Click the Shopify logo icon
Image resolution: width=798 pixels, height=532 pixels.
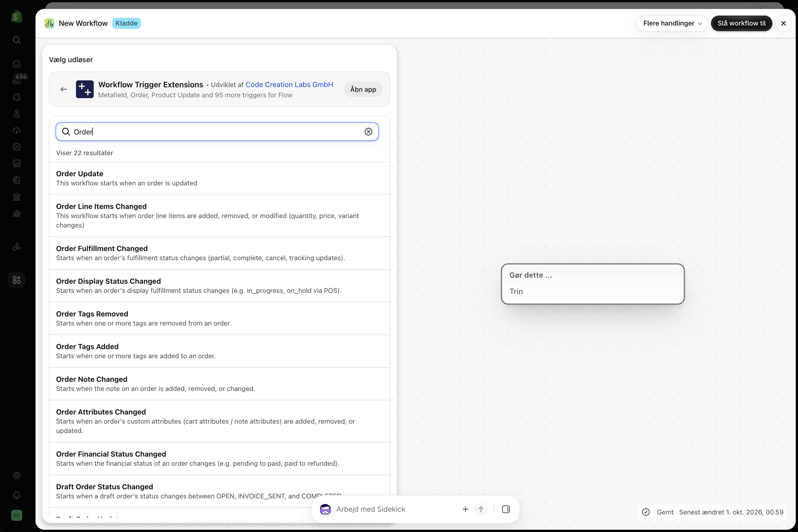click(17, 17)
